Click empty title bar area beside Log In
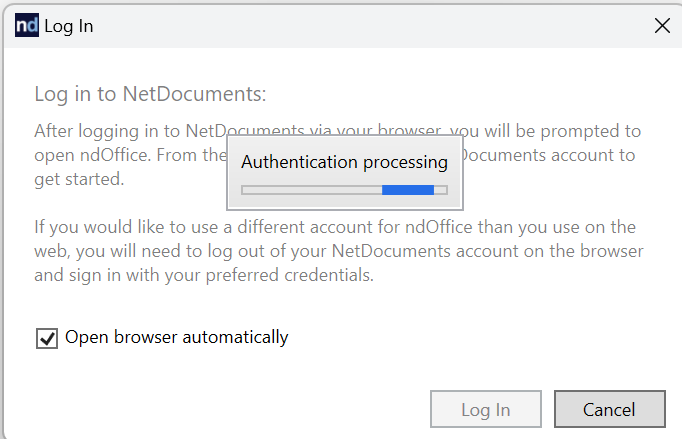 (x=370, y=26)
